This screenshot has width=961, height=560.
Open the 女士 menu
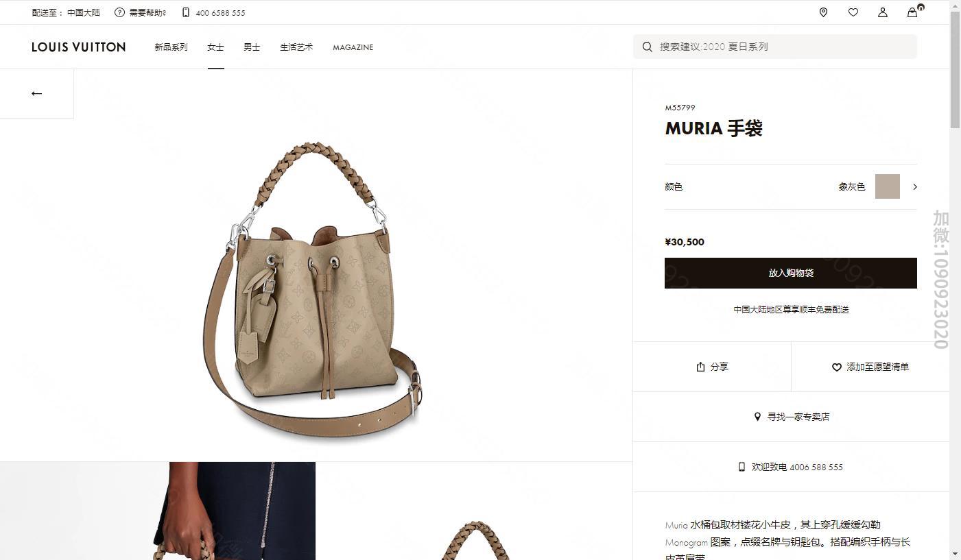coord(215,47)
